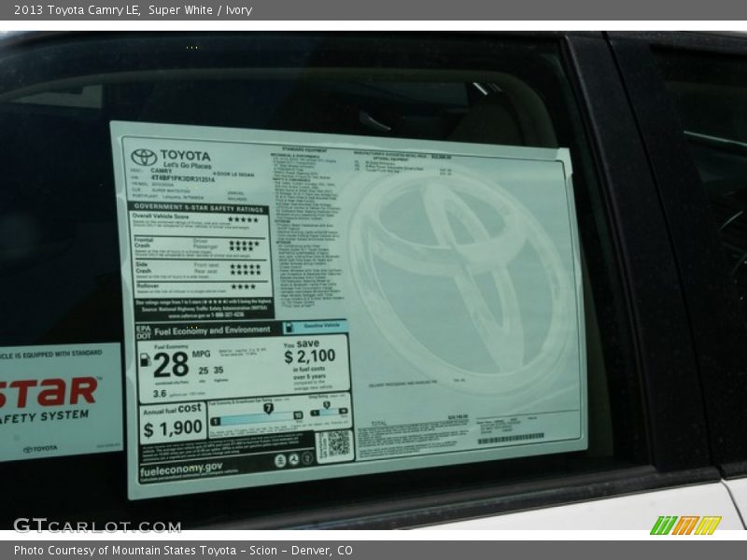Click the smog rating marker showing 5
747x560 pixels.
click(x=326, y=405)
